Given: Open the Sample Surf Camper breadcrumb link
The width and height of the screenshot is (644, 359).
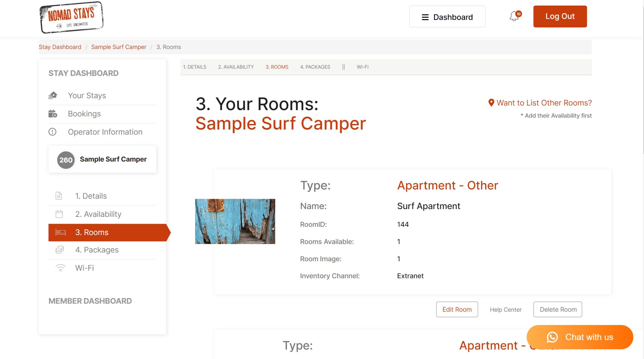Looking at the screenshot, I should [x=118, y=47].
